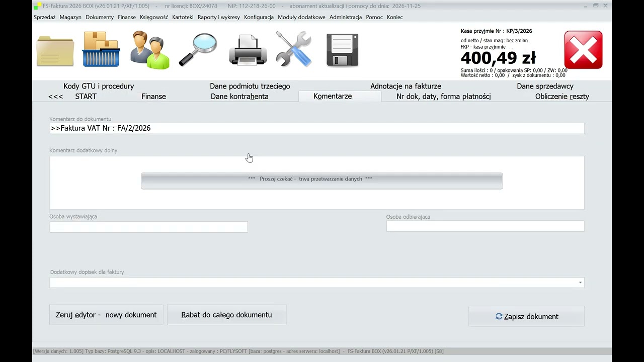Click the Proszę czekać processing progress bar

tap(321, 181)
